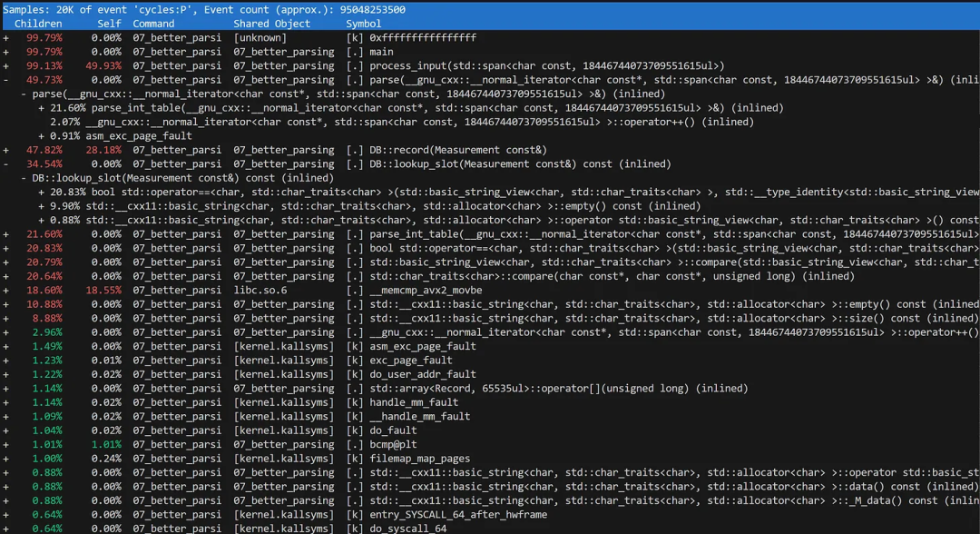Image resolution: width=980 pixels, height=534 pixels.
Task: Expand the 10.88% basic_string empty() row
Action: [x=5, y=304]
